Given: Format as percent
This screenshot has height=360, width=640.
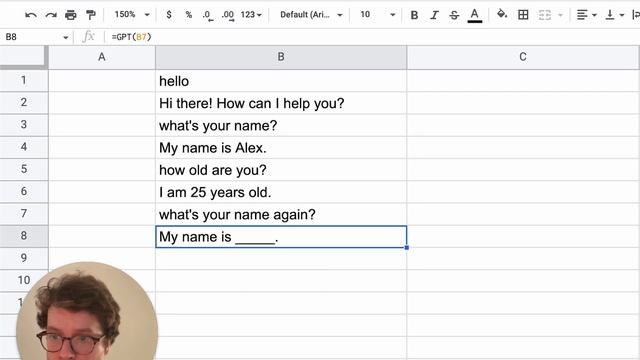Looking at the screenshot, I should [x=189, y=15].
